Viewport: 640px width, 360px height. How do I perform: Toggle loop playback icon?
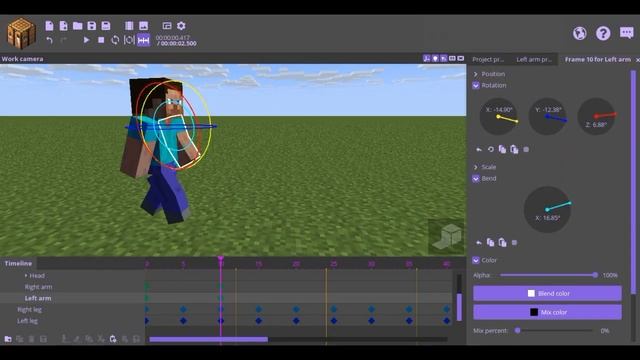(x=115, y=40)
